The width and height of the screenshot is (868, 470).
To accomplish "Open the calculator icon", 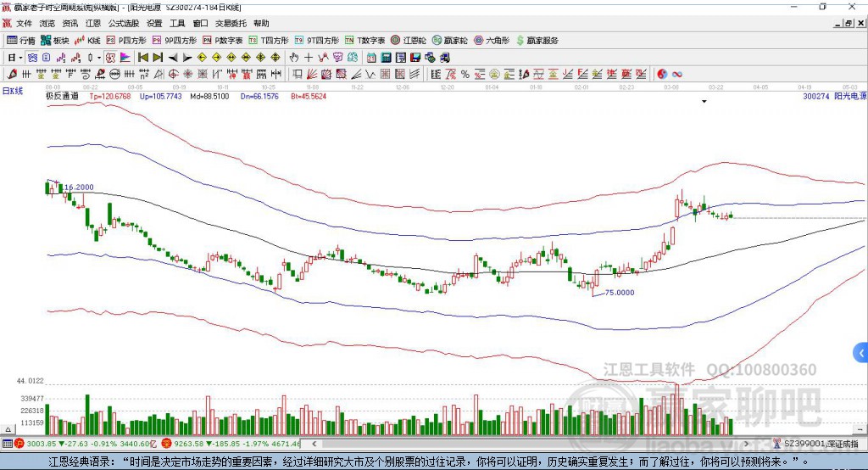I will click(386, 58).
